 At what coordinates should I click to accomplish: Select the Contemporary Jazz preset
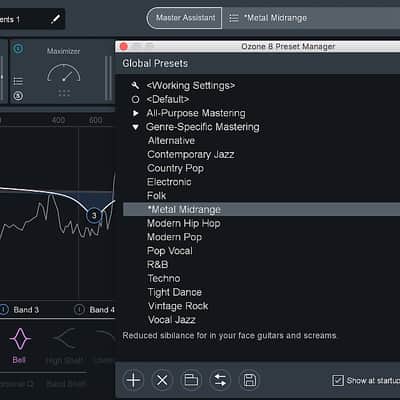pos(191,155)
